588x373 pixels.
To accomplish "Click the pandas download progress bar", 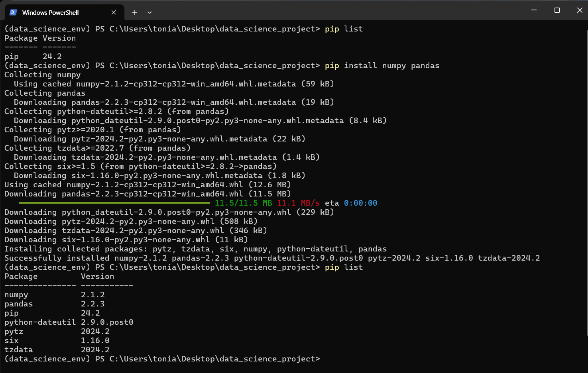I will pyautogui.click(x=114, y=203).
